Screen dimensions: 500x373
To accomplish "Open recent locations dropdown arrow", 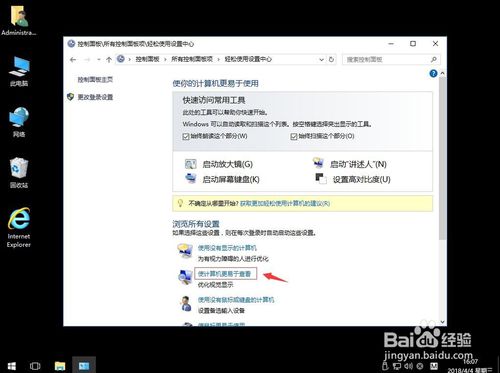I will [x=99, y=60].
